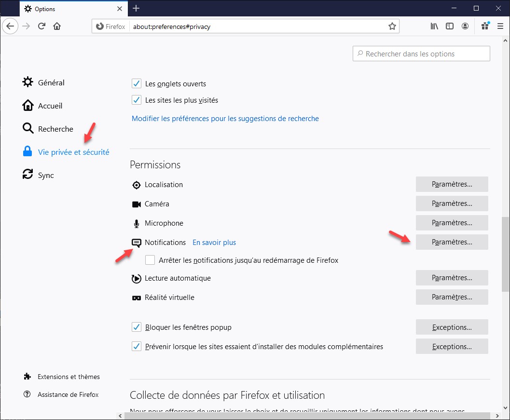This screenshot has height=420, width=510.
Task: Disable Bloquer les fenêtres popup
Action: (x=136, y=327)
